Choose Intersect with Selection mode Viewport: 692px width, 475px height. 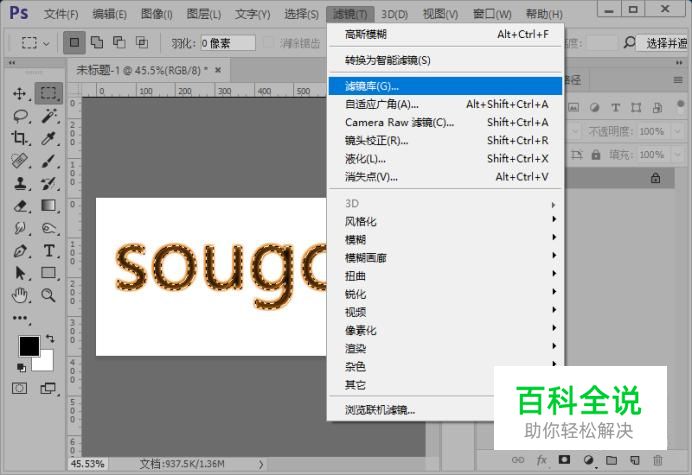click(x=142, y=42)
